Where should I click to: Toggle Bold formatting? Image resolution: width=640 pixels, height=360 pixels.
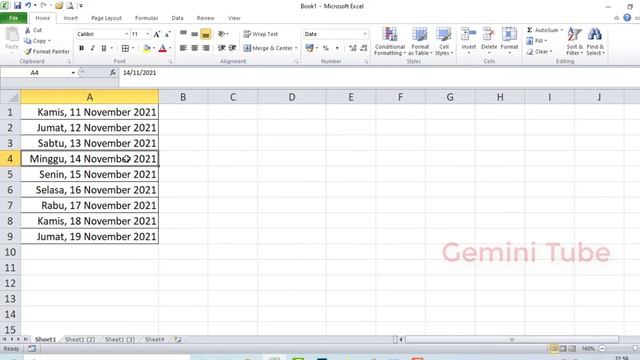click(x=81, y=48)
